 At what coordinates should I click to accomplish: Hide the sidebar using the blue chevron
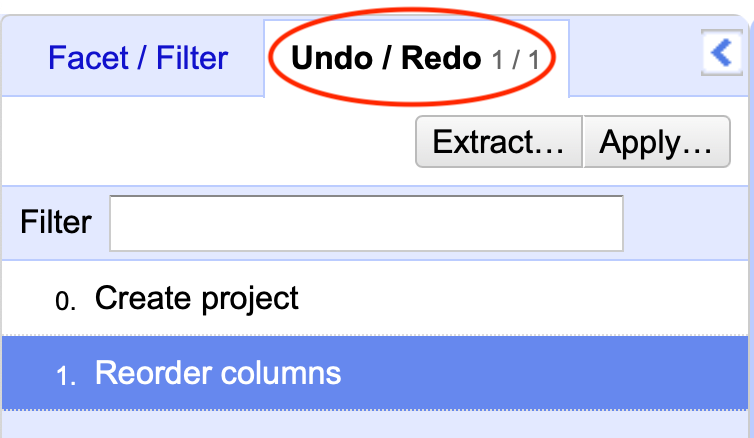point(722,53)
